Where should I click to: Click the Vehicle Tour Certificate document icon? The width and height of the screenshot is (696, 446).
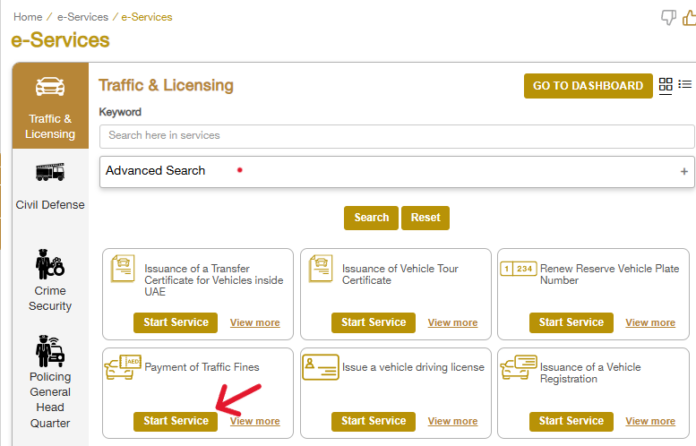(x=321, y=268)
